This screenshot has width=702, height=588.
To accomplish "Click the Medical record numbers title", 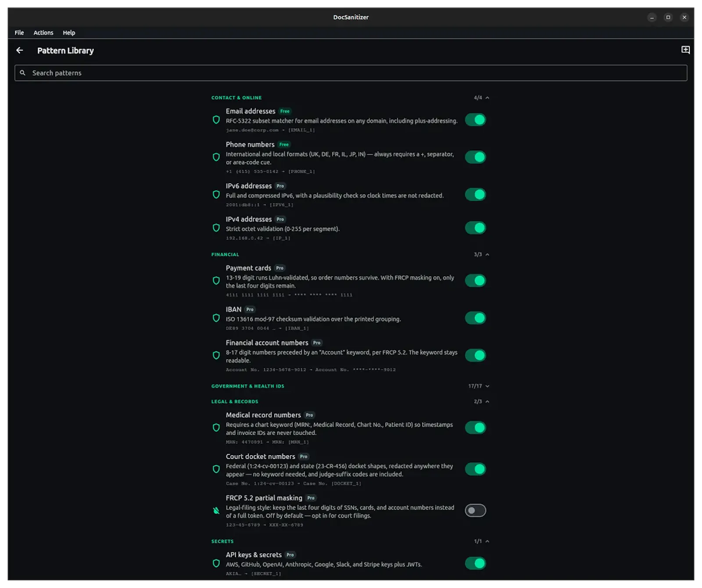I will [263, 415].
